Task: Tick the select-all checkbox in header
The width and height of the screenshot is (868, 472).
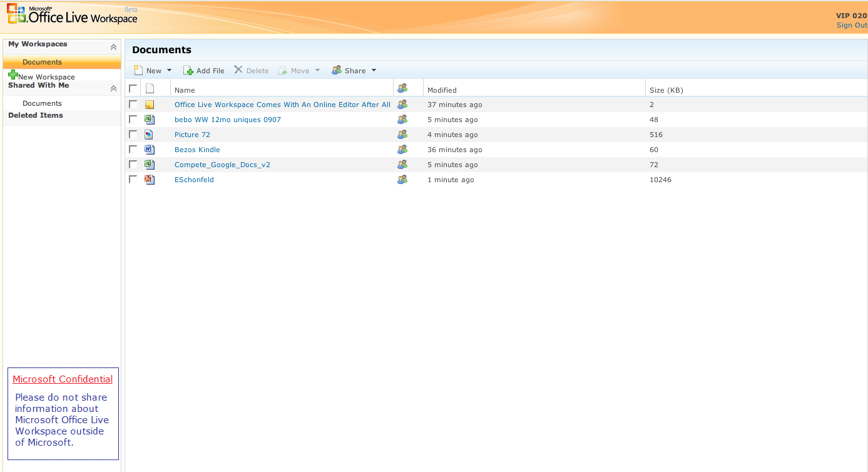Action: tap(133, 88)
